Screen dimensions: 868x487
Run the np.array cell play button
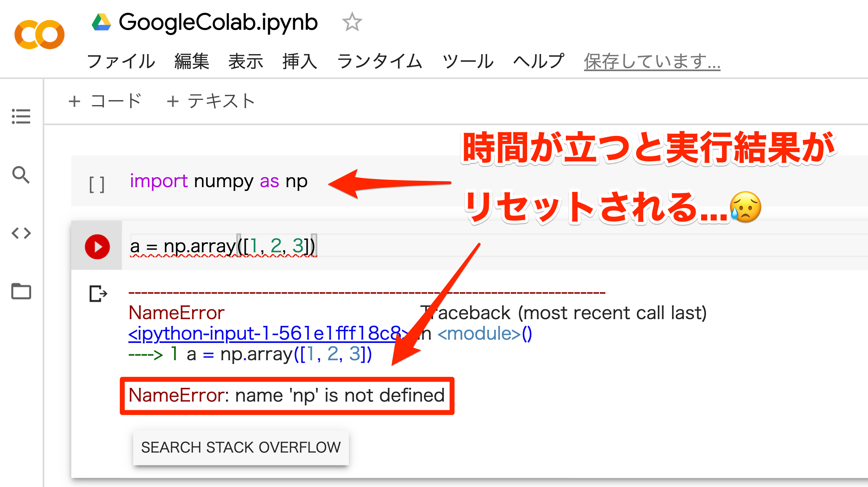point(97,247)
